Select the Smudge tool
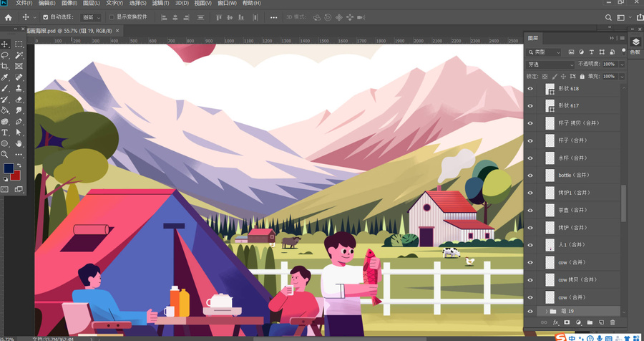The height and width of the screenshot is (341, 644). pos(19,110)
